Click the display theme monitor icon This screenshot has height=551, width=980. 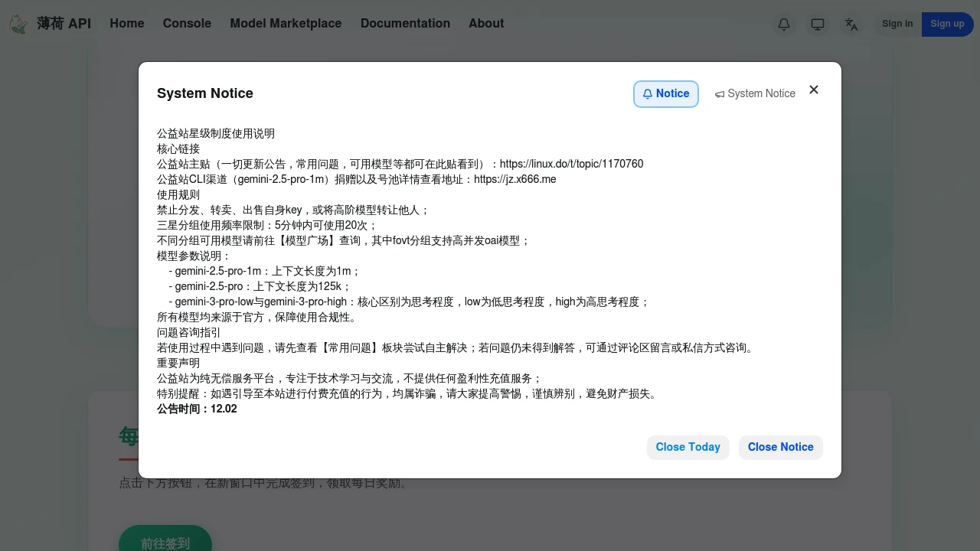click(x=818, y=24)
